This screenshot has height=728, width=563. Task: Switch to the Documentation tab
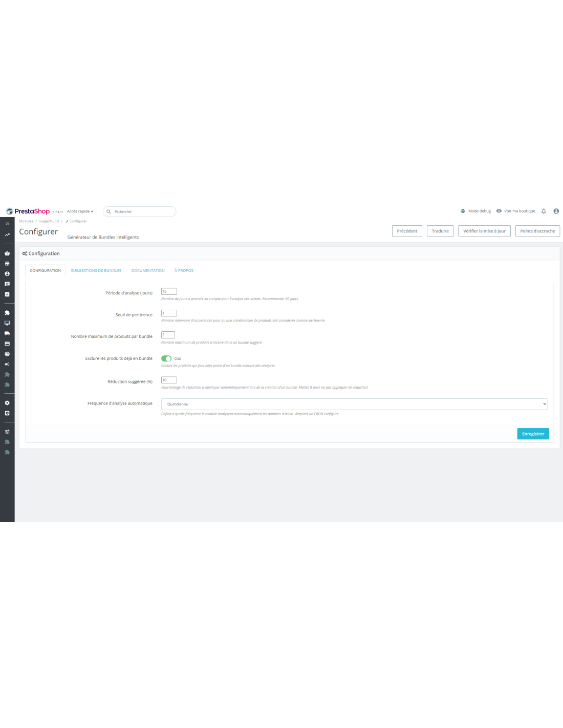[x=148, y=270]
